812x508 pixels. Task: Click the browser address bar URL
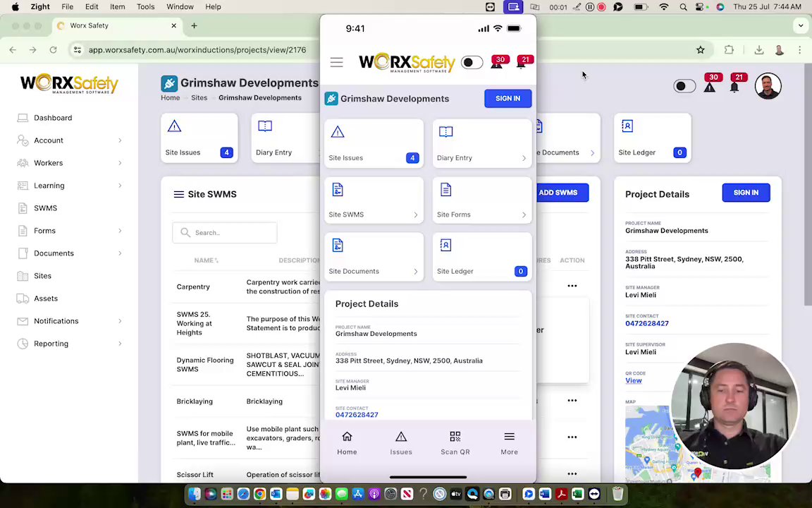197,50
